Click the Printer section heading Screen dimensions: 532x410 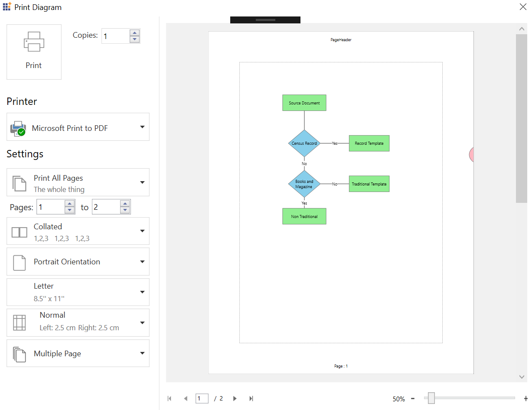tap(22, 101)
